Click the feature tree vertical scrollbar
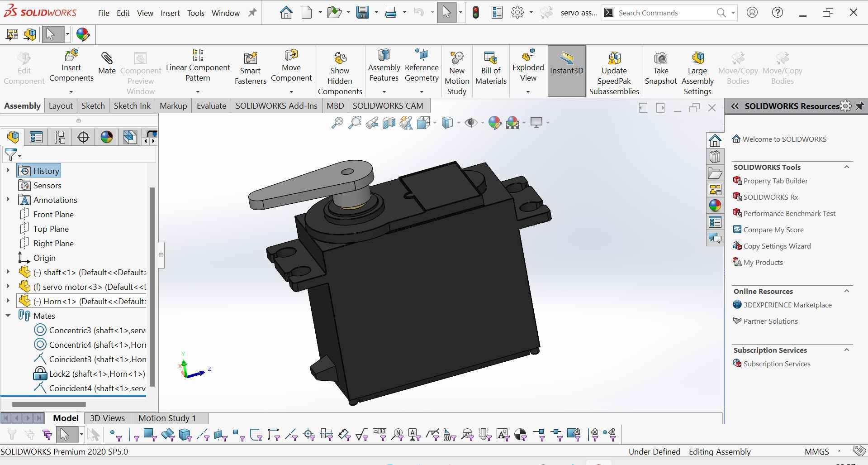 point(152,287)
